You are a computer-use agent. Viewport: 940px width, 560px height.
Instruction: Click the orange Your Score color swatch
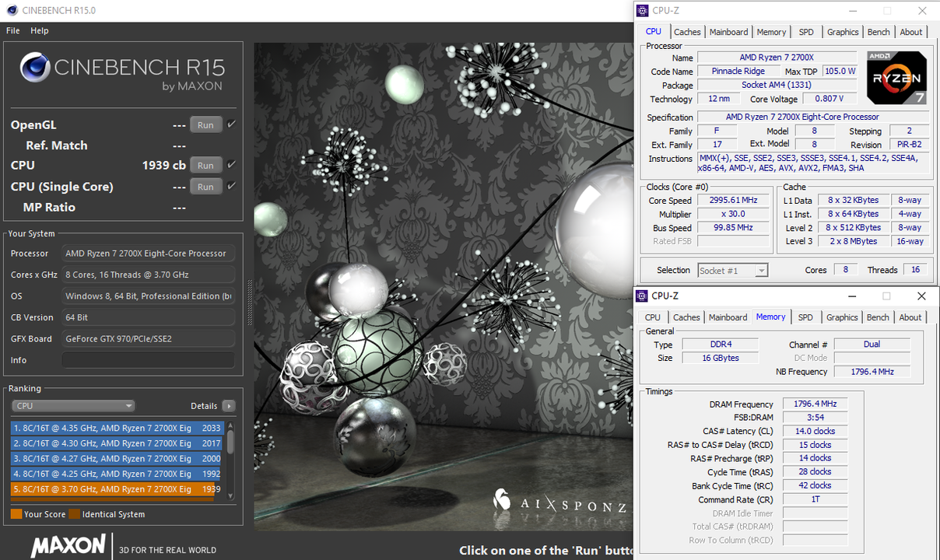[x=16, y=514]
